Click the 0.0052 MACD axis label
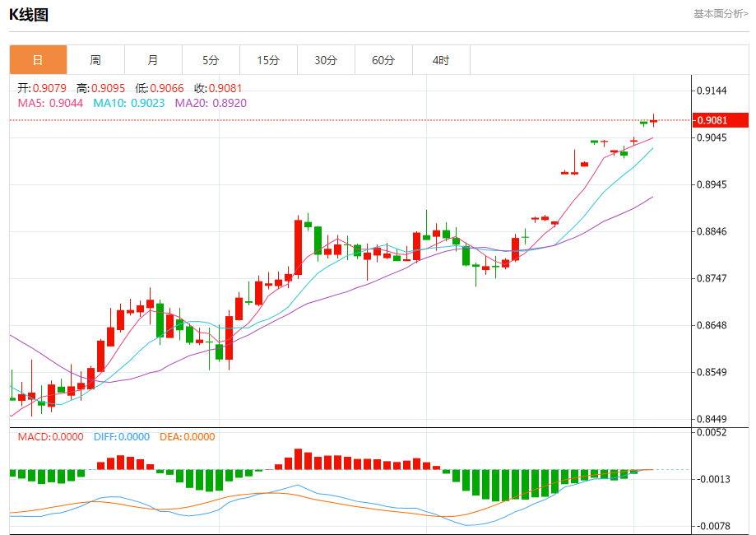This screenshot has height=535, width=756. coord(712,432)
